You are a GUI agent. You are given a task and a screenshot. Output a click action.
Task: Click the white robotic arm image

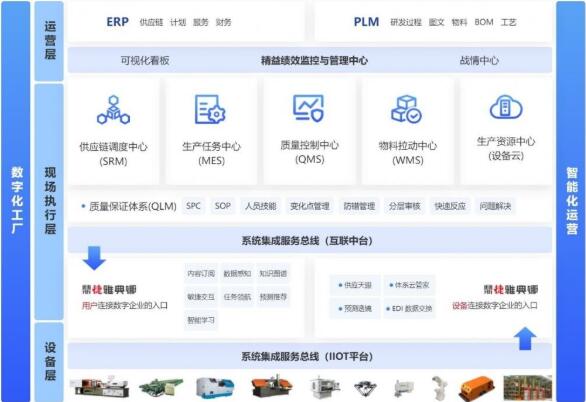click(x=440, y=389)
